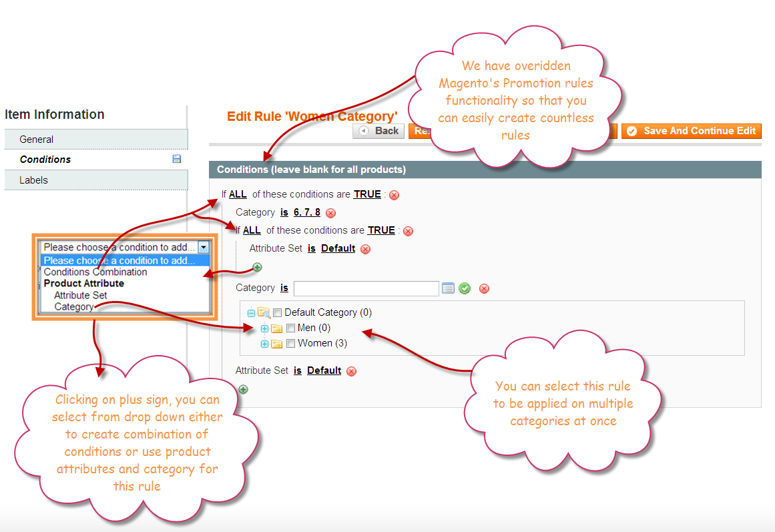Delete the top-level ALL conditions group
Image resolution: width=775 pixels, height=532 pixels.
(x=394, y=195)
